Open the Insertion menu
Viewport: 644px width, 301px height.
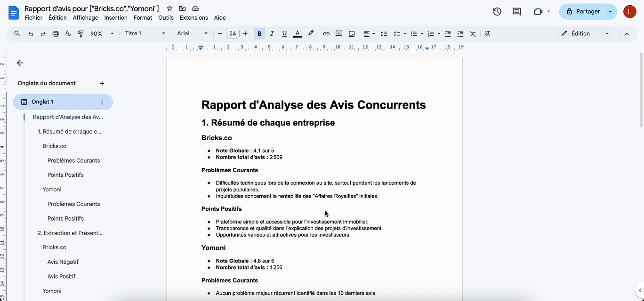click(x=116, y=18)
